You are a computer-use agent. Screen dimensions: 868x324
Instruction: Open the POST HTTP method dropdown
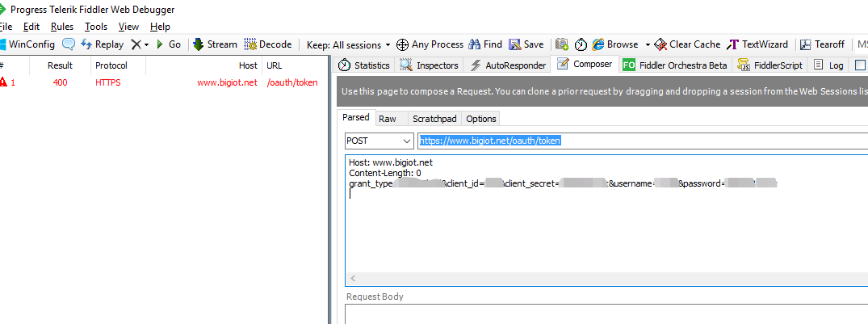point(379,141)
